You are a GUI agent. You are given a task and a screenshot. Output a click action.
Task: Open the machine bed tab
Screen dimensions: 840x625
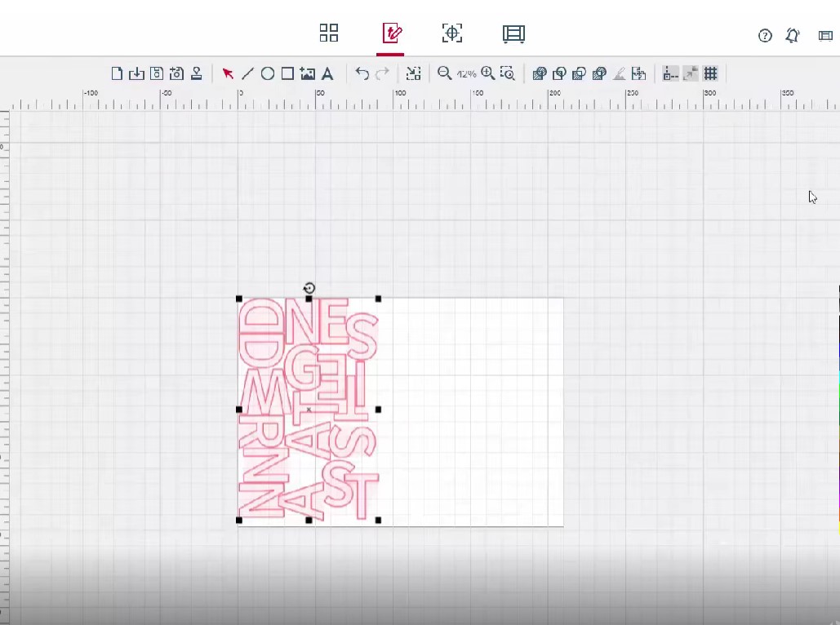513,33
